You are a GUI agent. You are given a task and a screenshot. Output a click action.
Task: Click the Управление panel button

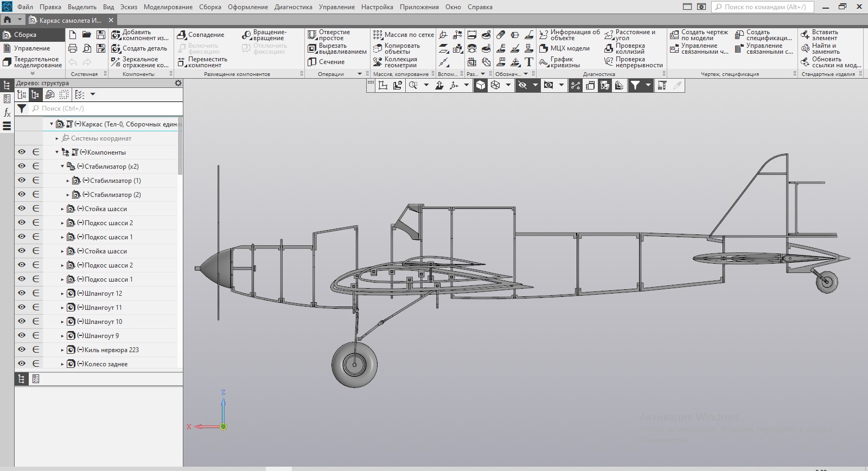coord(31,48)
